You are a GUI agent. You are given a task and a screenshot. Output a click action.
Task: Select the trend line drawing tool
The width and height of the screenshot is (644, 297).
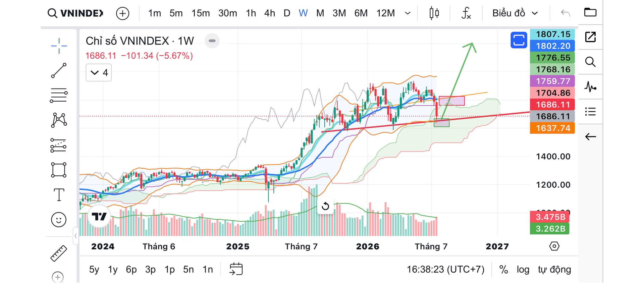coord(59,70)
